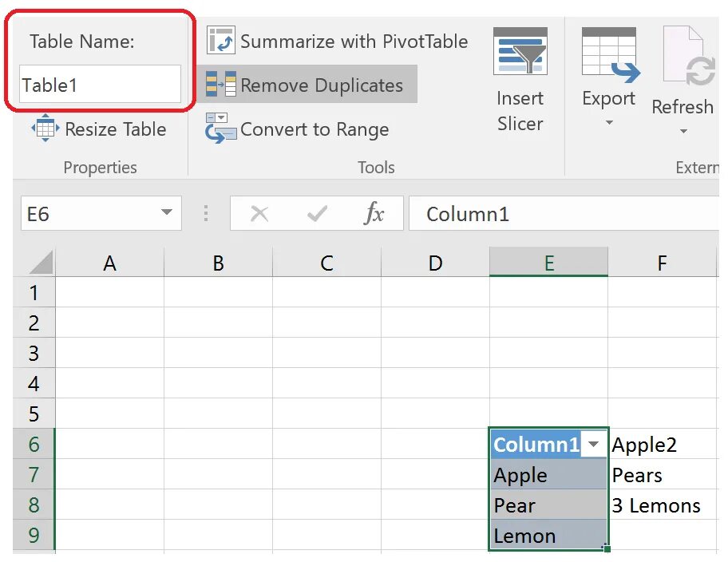Open the Column1 filter dropdown
This screenshot has height=562, width=728.
593,445
